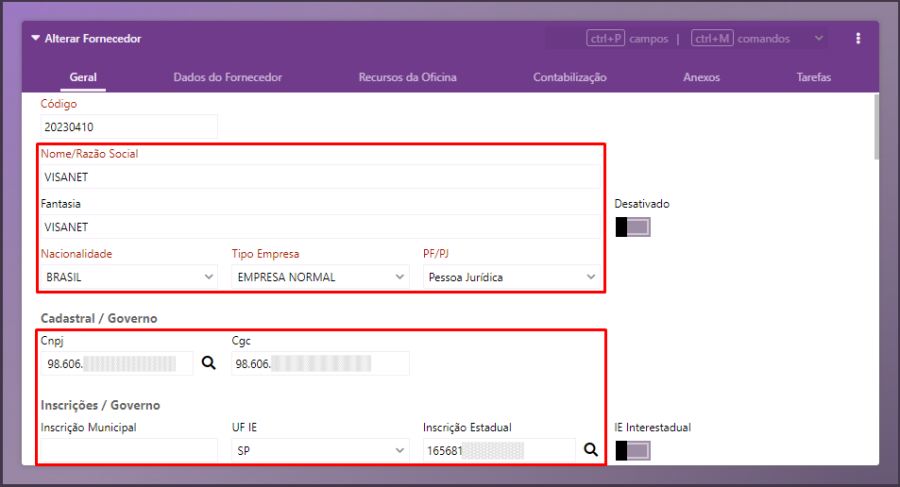Open the Contabilização tab
Viewport: 900px width, 487px height.
(x=570, y=77)
